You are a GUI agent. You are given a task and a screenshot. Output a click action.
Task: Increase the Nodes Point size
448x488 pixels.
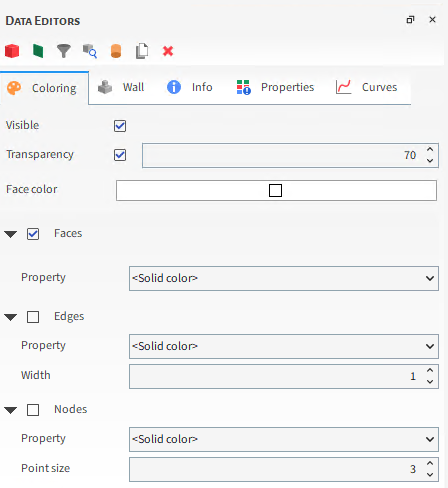coord(430,463)
